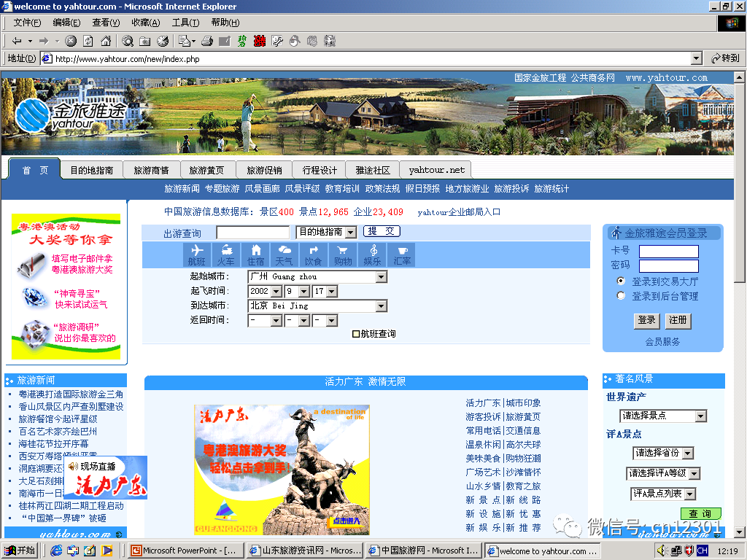Click the CH language indicator in tray

703,551
